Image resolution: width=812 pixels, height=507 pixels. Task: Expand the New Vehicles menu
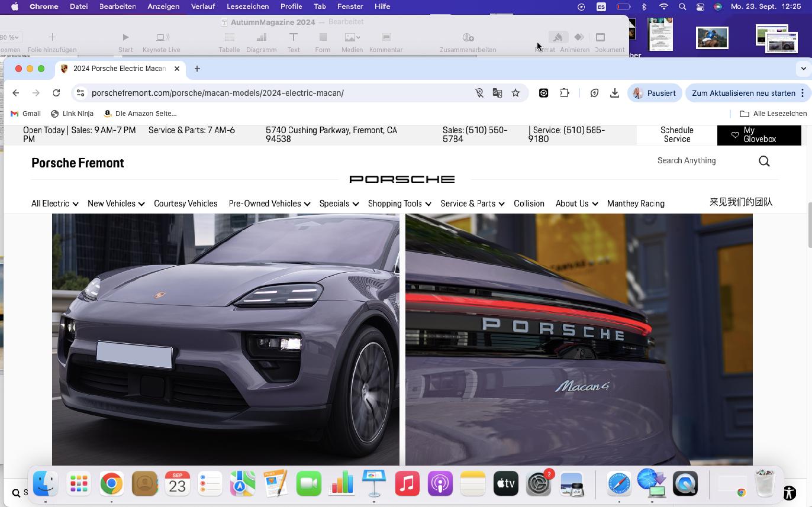click(x=116, y=204)
